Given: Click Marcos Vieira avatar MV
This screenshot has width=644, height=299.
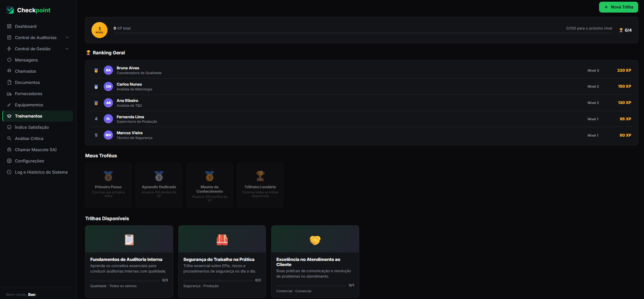Looking at the screenshot, I should point(108,135).
